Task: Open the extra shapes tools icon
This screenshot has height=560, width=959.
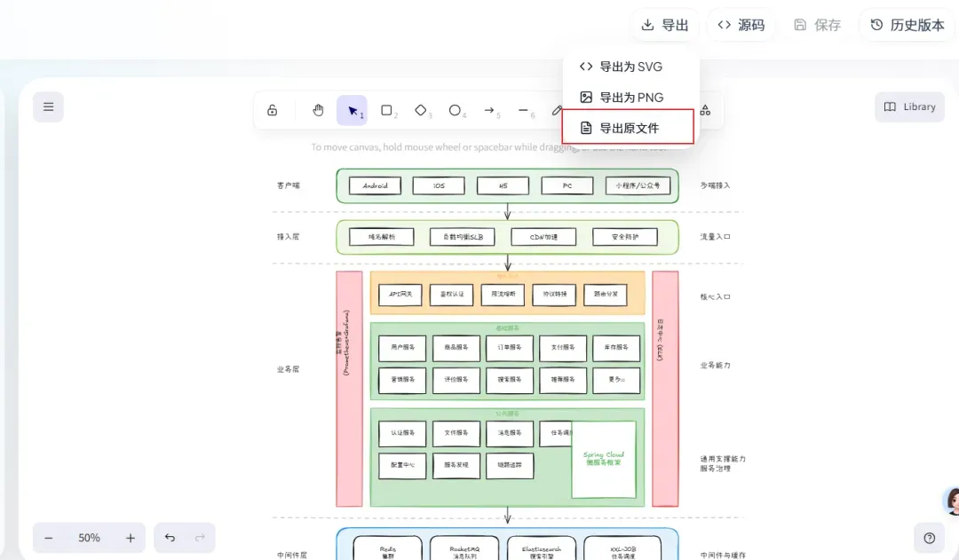Action: click(705, 110)
